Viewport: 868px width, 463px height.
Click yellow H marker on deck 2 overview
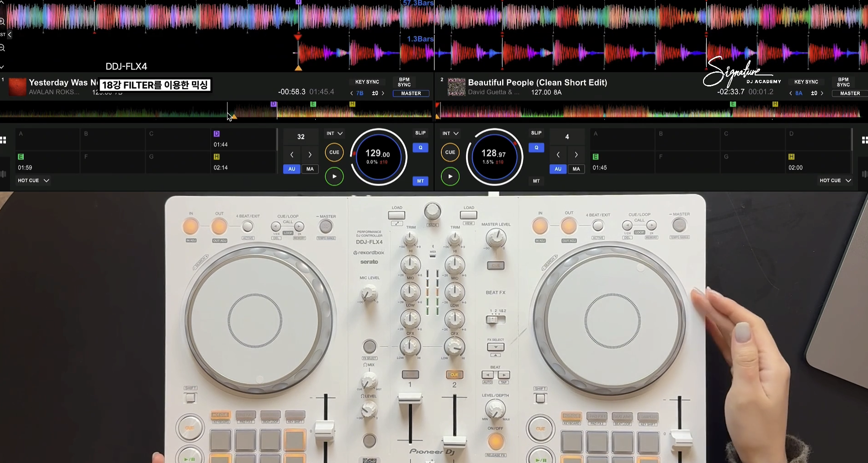coord(775,104)
